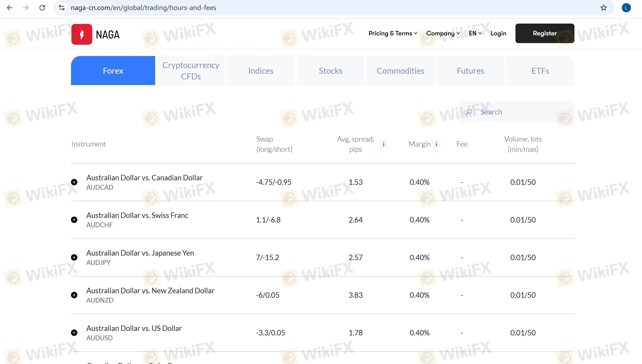Click Australian Dollar vs. Canadian Dollar
The width and height of the screenshot is (642, 364).
pyautogui.click(x=144, y=178)
